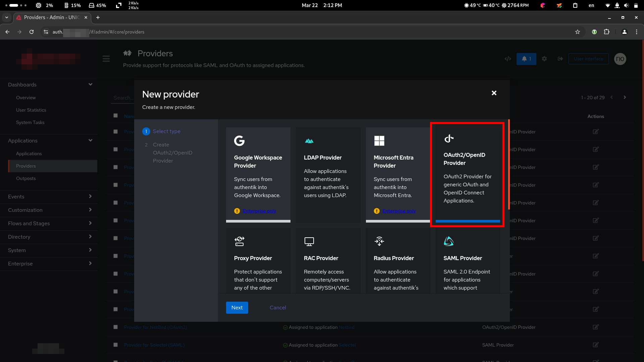Go to Select type wizard step
The width and height of the screenshot is (644, 362).
coord(166,131)
